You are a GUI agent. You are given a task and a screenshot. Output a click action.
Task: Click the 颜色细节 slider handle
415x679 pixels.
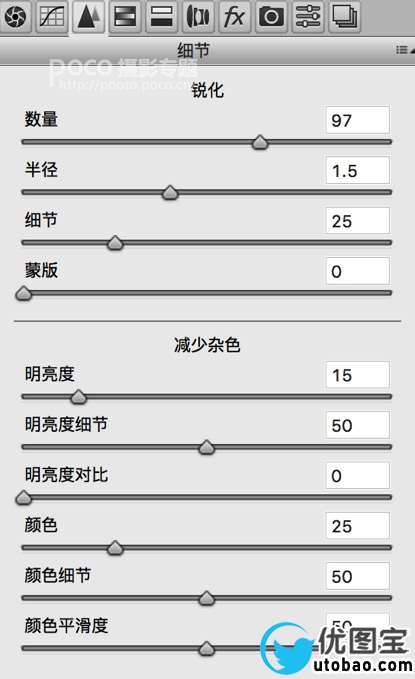coord(207,598)
